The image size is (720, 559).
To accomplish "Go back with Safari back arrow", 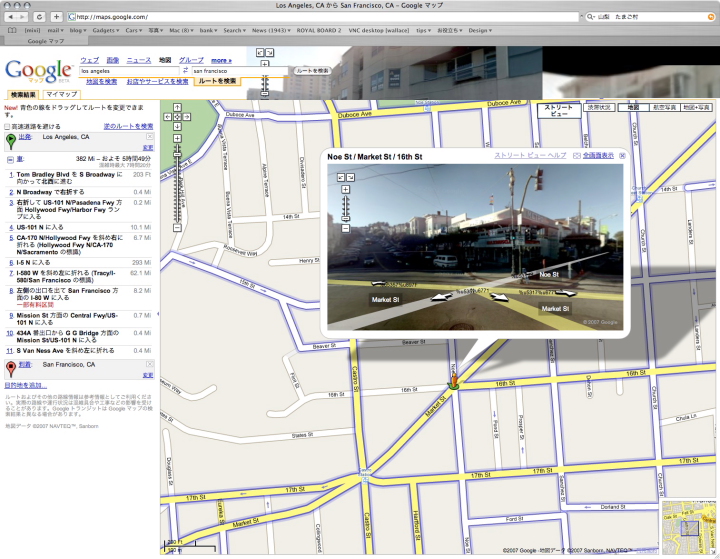I will (x=11, y=17).
